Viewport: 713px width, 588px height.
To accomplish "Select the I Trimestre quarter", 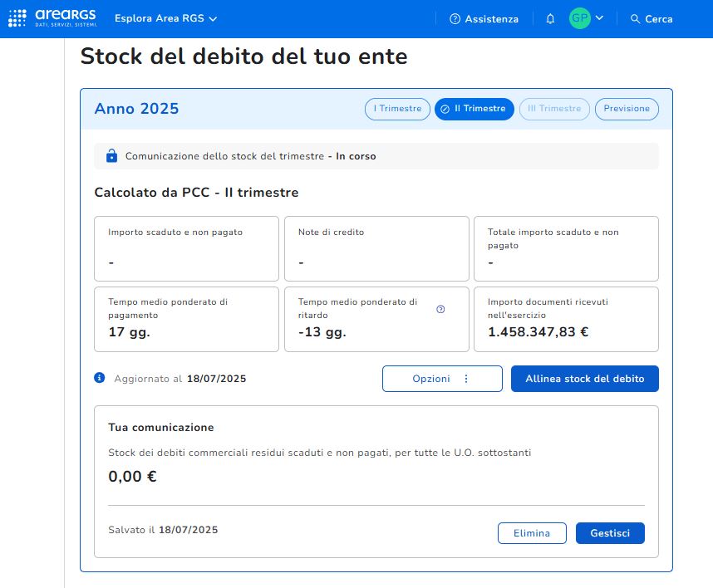I will 398,109.
